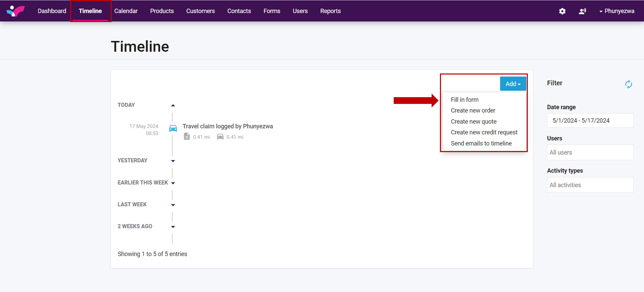
Task: Click the grey car distance icon
Action: pyautogui.click(x=220, y=137)
